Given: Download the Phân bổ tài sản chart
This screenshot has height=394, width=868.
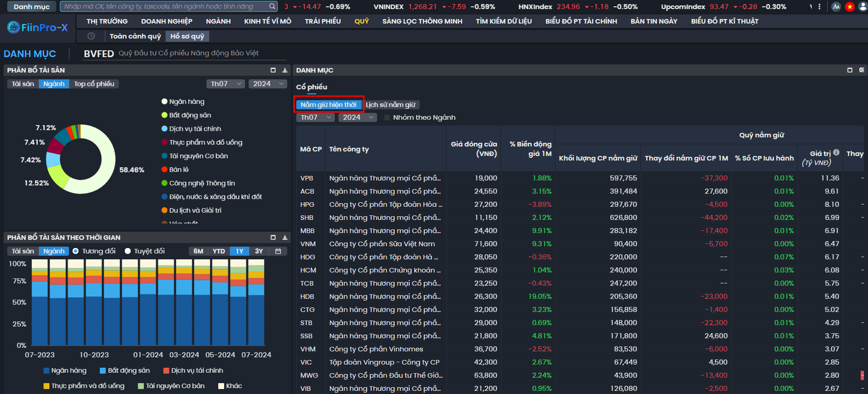Looking at the screenshot, I should click(x=285, y=70).
